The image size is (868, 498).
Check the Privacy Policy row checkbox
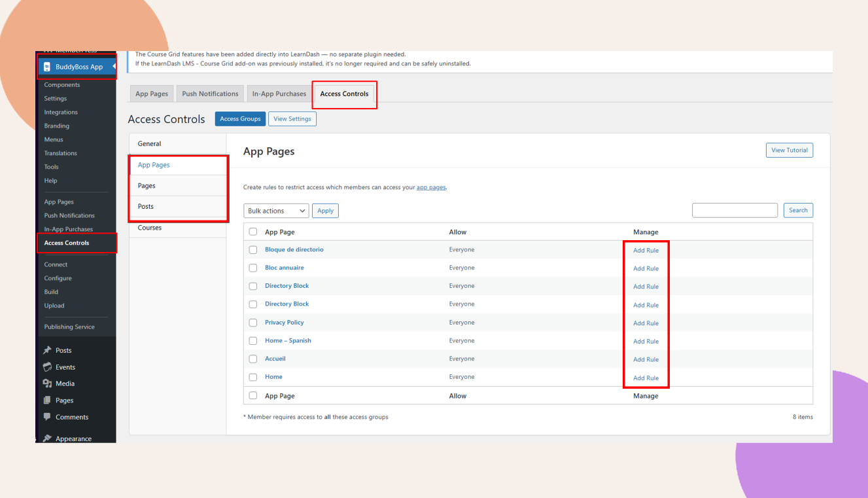pos(253,323)
